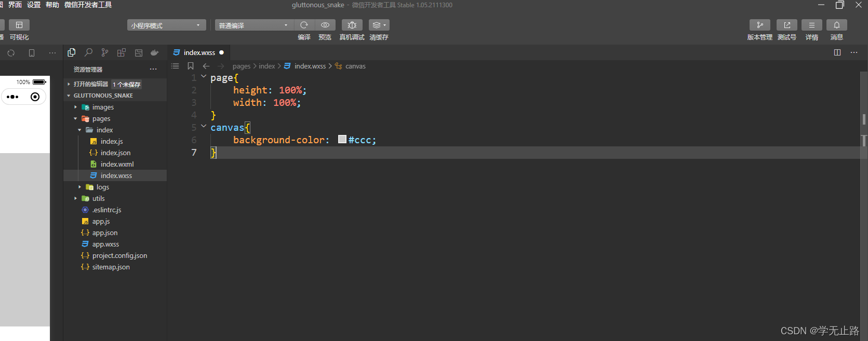The height and width of the screenshot is (341, 868).
Task: Open explorer panel more options ellipsis
Action: pyautogui.click(x=153, y=69)
